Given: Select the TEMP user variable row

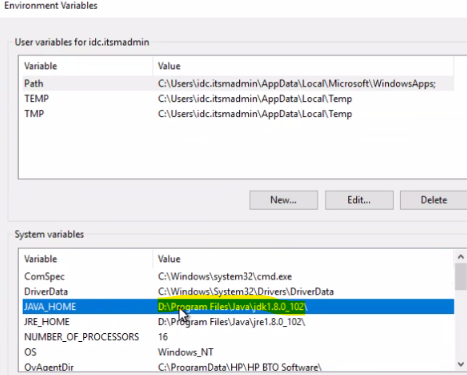Looking at the screenshot, I should pos(238,99).
